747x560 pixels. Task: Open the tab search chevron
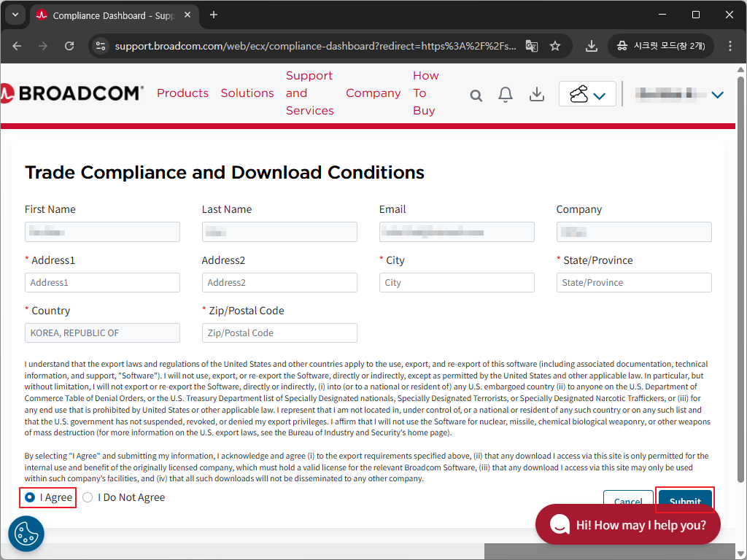tap(15, 15)
